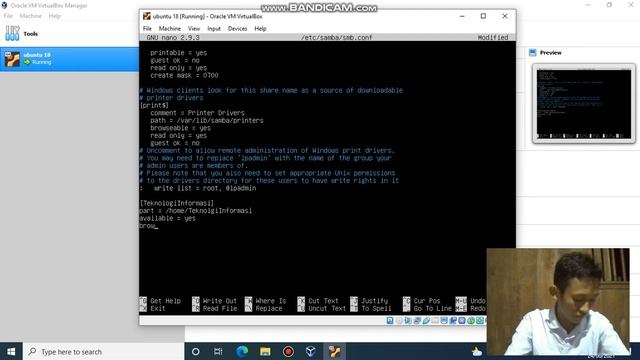Viewport: 640px width, 360px height.
Task: Click the 'To Spell' nano shortcut
Action: (x=376, y=309)
